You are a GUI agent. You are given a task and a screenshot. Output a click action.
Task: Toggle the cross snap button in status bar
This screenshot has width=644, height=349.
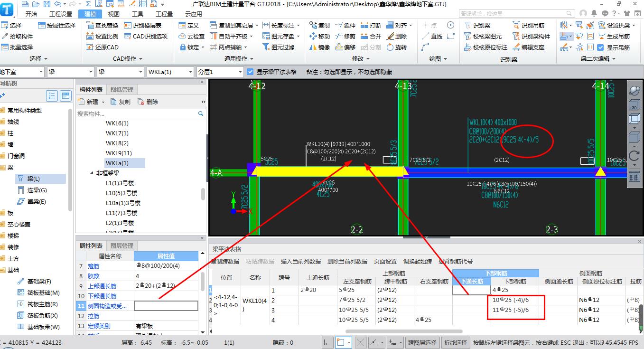tap(361, 342)
